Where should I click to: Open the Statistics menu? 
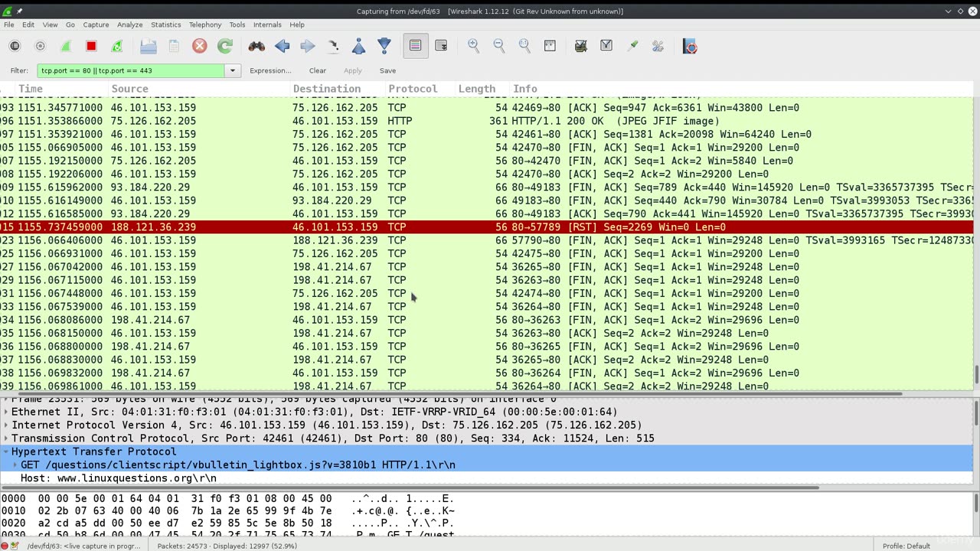(166, 24)
